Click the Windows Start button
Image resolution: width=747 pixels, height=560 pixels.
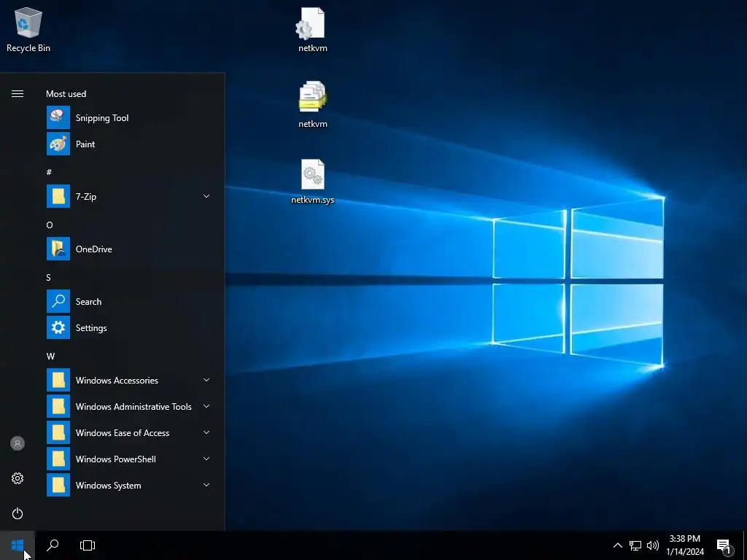[x=18, y=545]
